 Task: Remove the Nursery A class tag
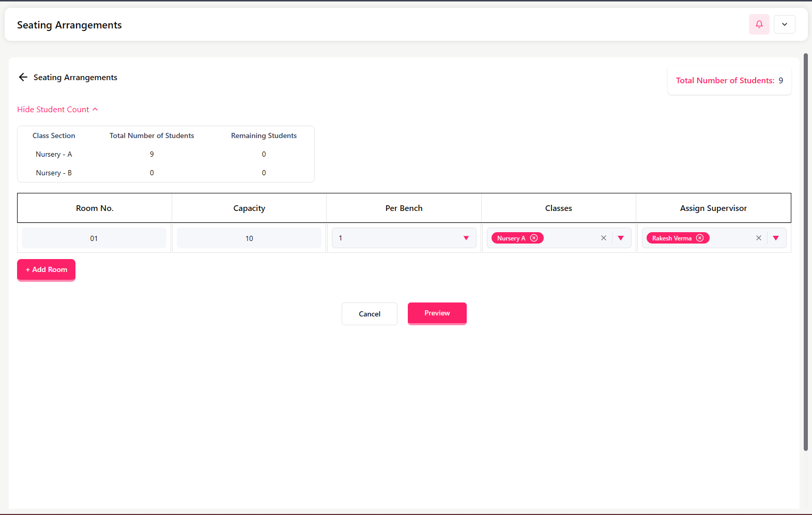pyautogui.click(x=534, y=238)
